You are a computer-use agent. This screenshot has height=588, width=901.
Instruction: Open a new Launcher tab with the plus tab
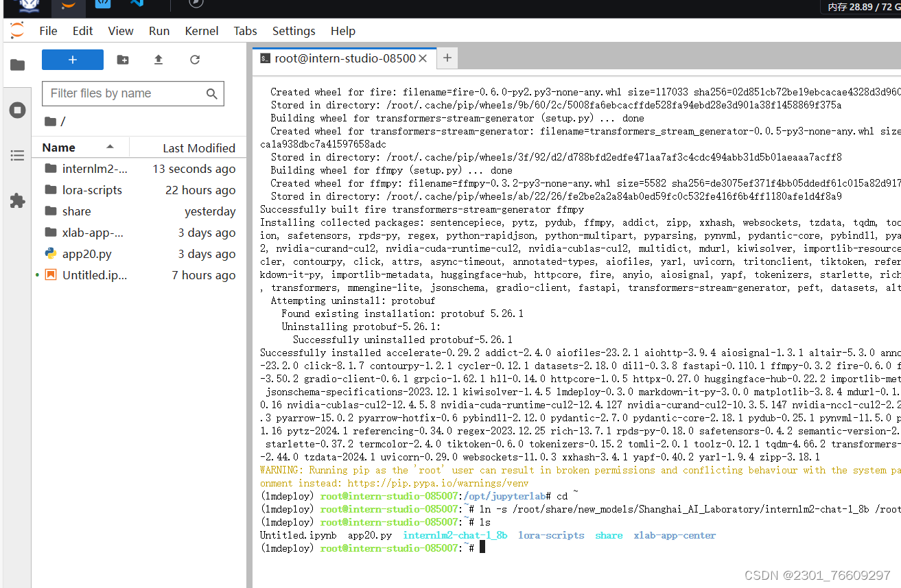447,58
